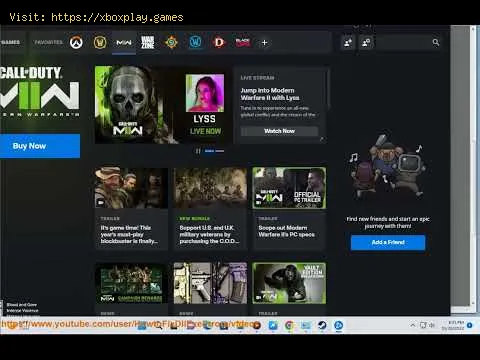Image resolution: width=480 pixels, height=360 pixels.
Task: Open the Diablo game icon
Action: pos(219,42)
